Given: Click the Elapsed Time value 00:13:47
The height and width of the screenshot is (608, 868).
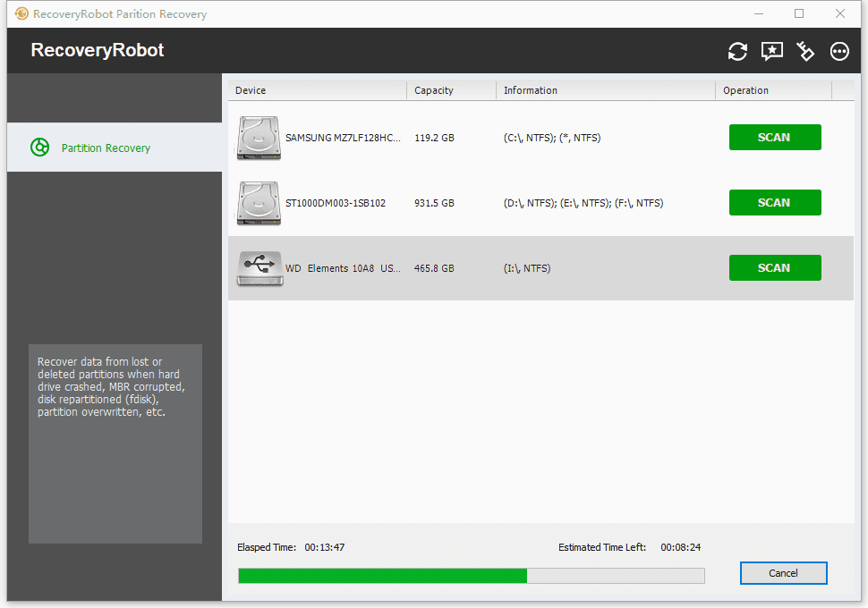Looking at the screenshot, I should point(325,547).
